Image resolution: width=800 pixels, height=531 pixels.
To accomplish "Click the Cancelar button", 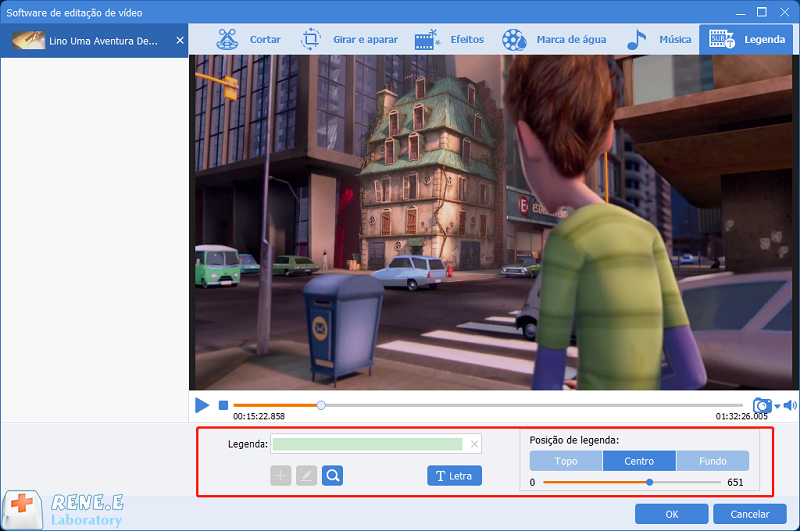I will click(749, 514).
